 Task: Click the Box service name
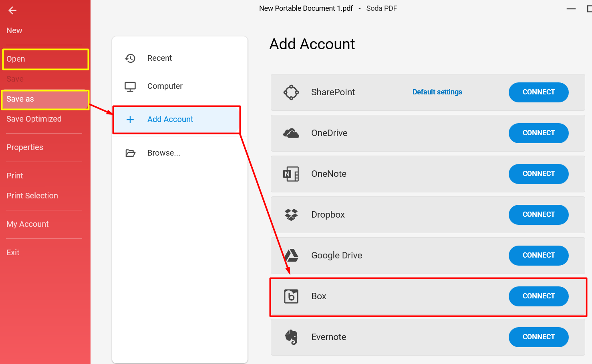point(319,296)
